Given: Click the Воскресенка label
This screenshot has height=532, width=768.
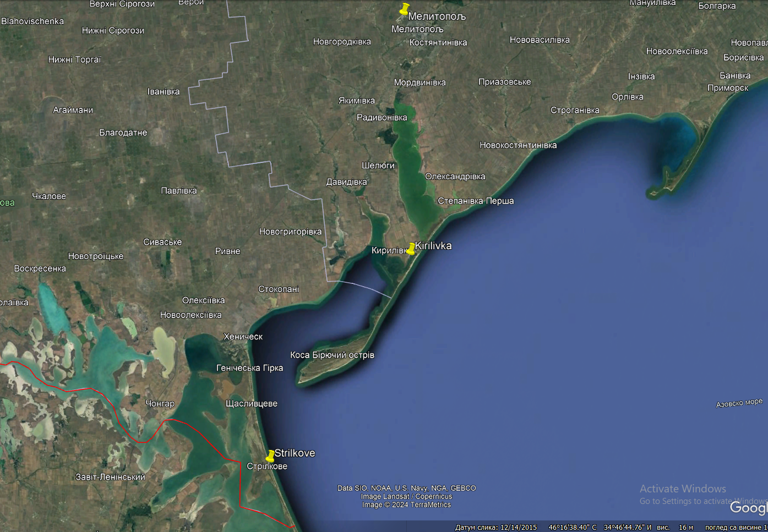Looking at the screenshot, I should [x=40, y=268].
